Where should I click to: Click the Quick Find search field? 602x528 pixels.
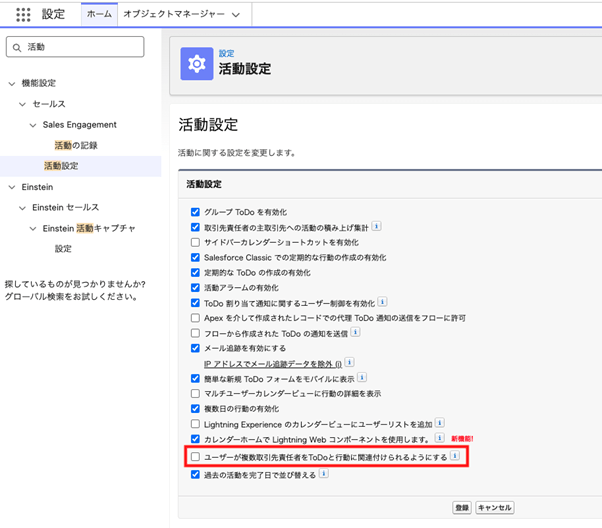coord(82,47)
